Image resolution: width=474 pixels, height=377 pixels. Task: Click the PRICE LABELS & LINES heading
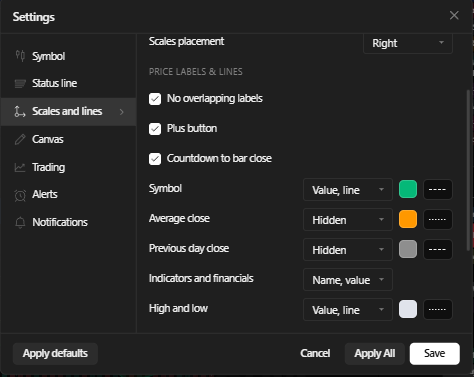196,72
